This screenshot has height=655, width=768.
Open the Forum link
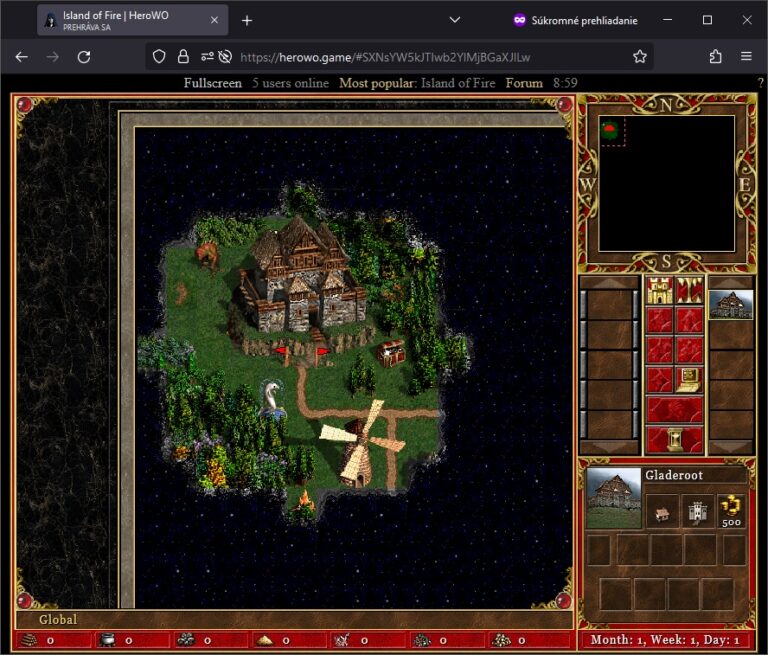[524, 83]
